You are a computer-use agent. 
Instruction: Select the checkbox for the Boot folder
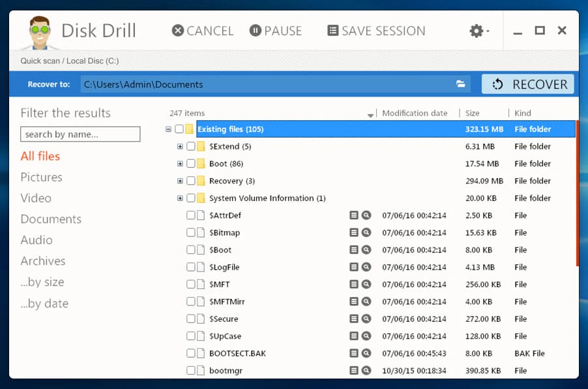191,164
